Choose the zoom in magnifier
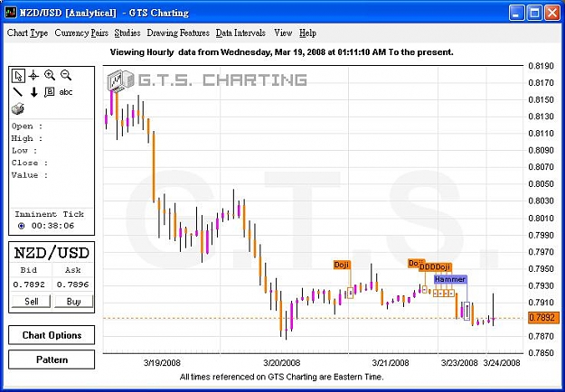Screen dimensions: 565x392 coord(50,75)
